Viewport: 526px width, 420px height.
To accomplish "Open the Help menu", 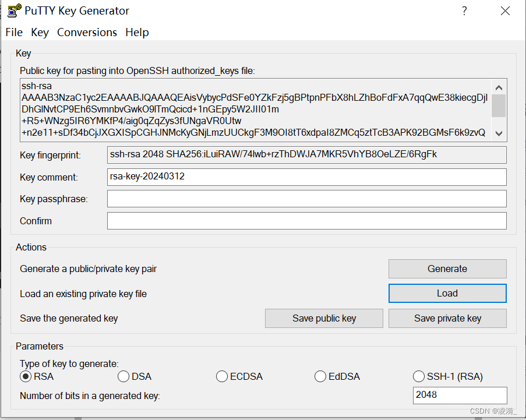I will tap(137, 32).
